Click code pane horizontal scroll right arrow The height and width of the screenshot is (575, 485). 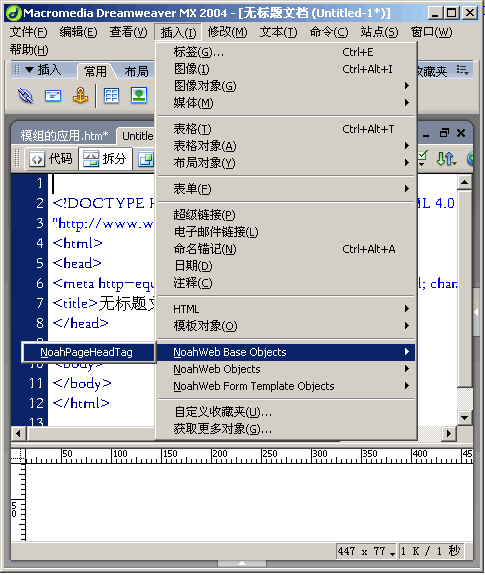[449, 433]
